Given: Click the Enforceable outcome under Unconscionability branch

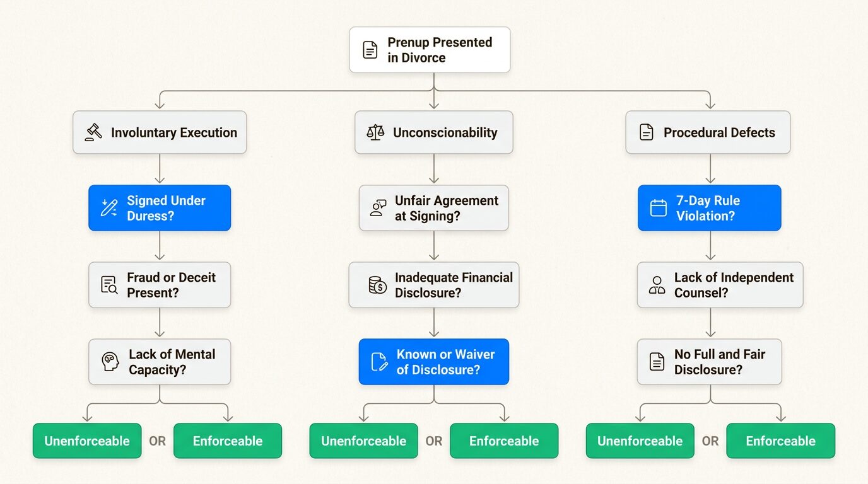Looking at the screenshot, I should click(x=504, y=441).
